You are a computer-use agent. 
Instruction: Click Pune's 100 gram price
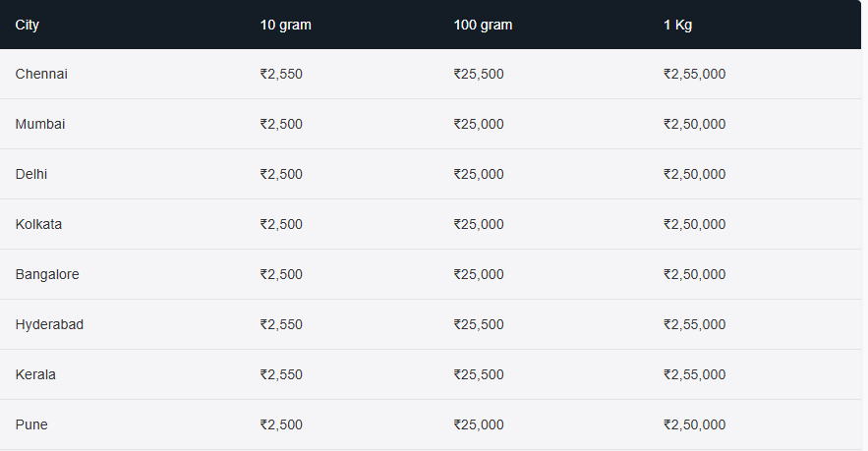[x=479, y=424]
